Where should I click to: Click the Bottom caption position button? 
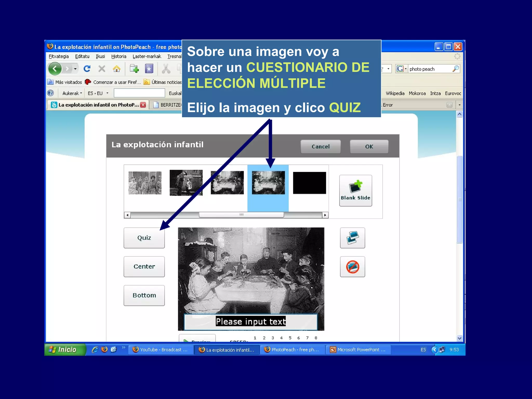tap(144, 296)
